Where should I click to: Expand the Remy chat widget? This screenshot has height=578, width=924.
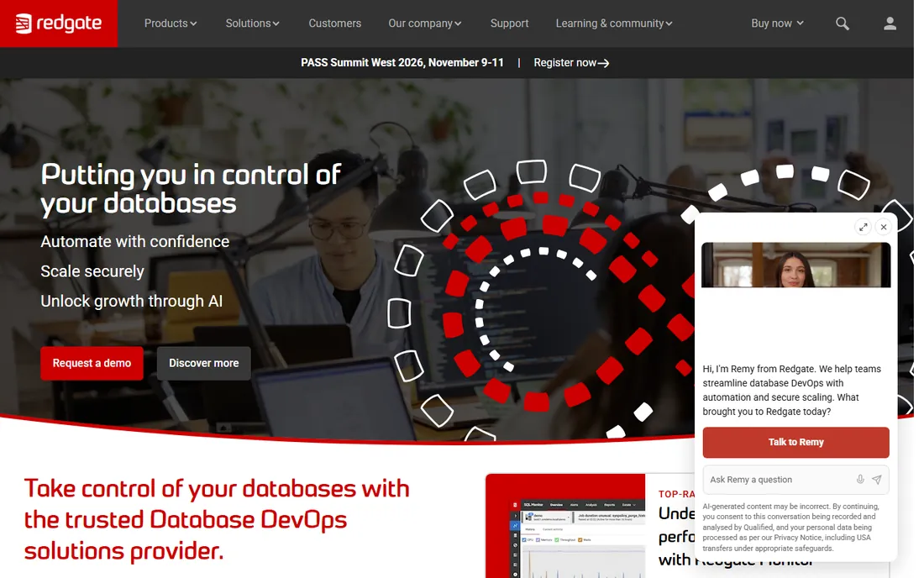pyautogui.click(x=864, y=227)
